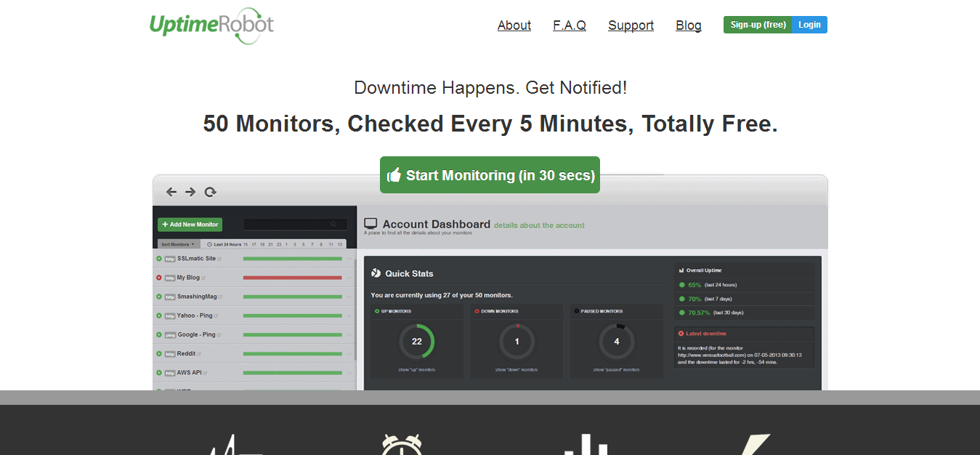Open the Sort Monitors dropdown
This screenshot has width=980, height=455.
click(178, 244)
